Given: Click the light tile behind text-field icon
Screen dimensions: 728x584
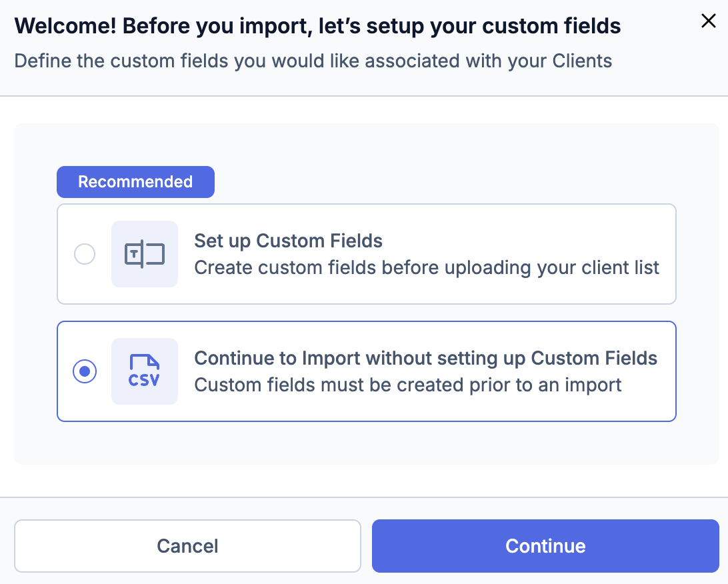Looking at the screenshot, I should [120, 279].
